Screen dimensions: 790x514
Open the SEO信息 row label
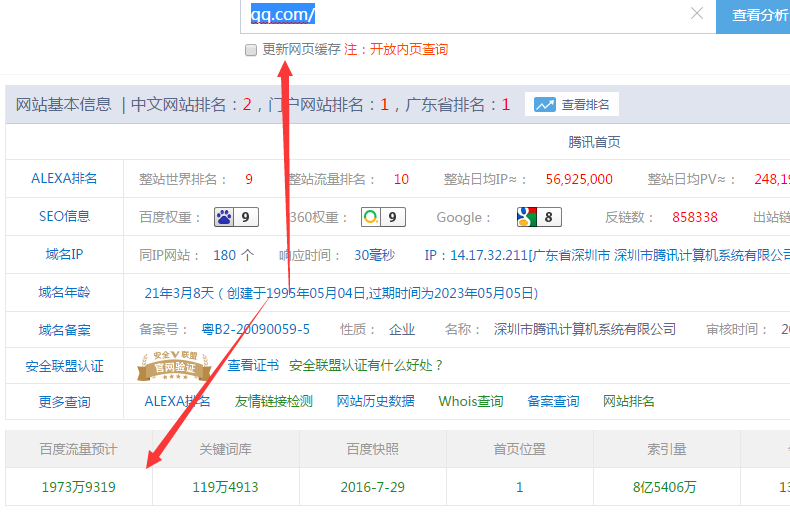[64, 216]
